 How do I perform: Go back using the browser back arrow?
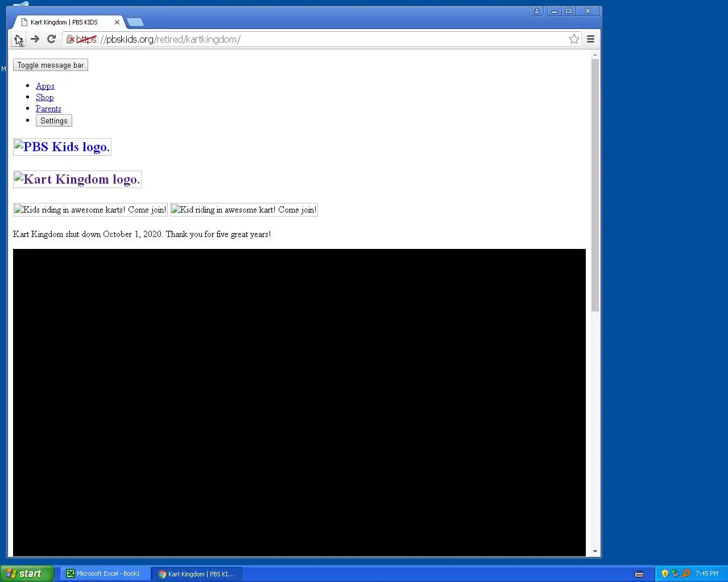click(x=19, y=39)
